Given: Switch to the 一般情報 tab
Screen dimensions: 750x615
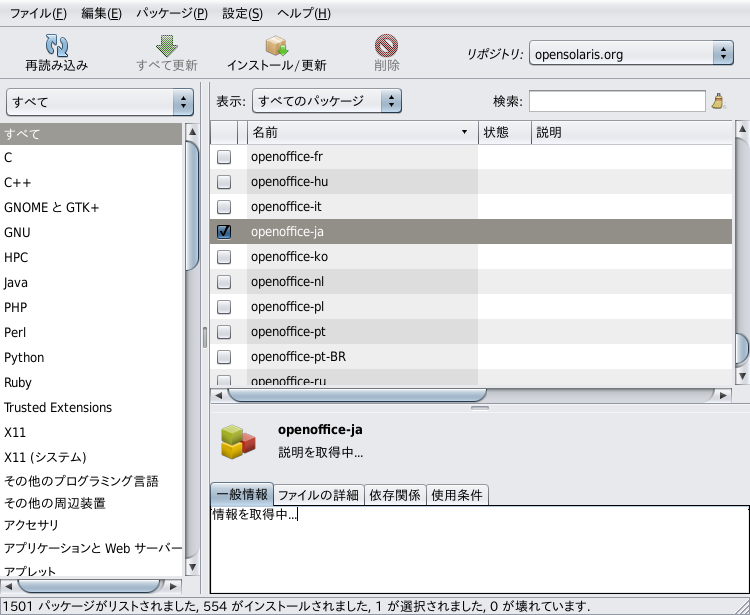Looking at the screenshot, I should (242, 494).
